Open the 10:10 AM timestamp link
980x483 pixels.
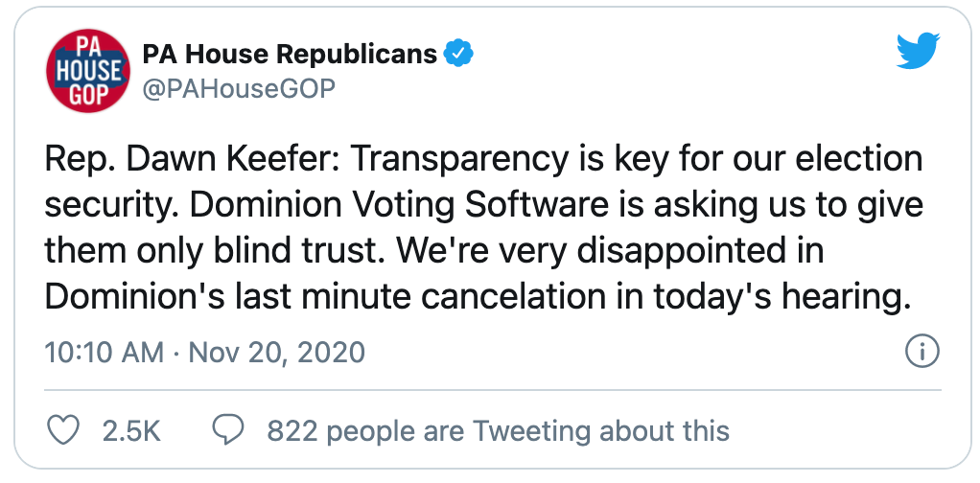(105, 353)
